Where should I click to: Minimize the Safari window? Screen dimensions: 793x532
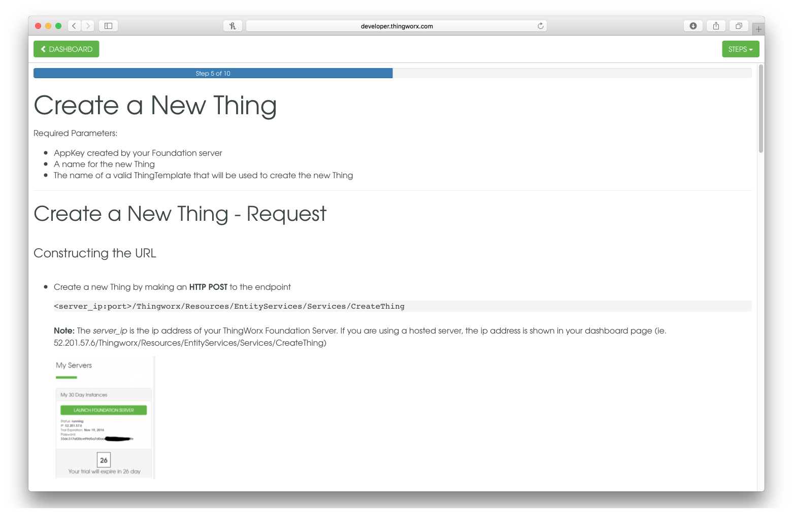(x=48, y=26)
